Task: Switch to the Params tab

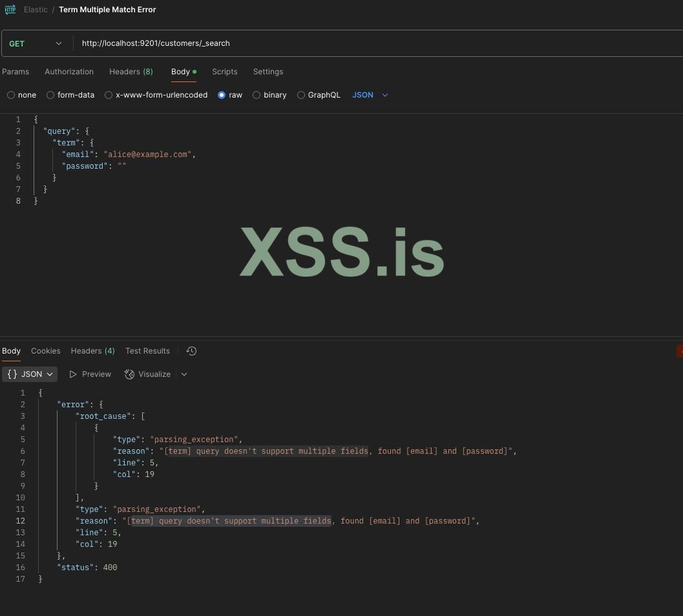Action: point(16,72)
